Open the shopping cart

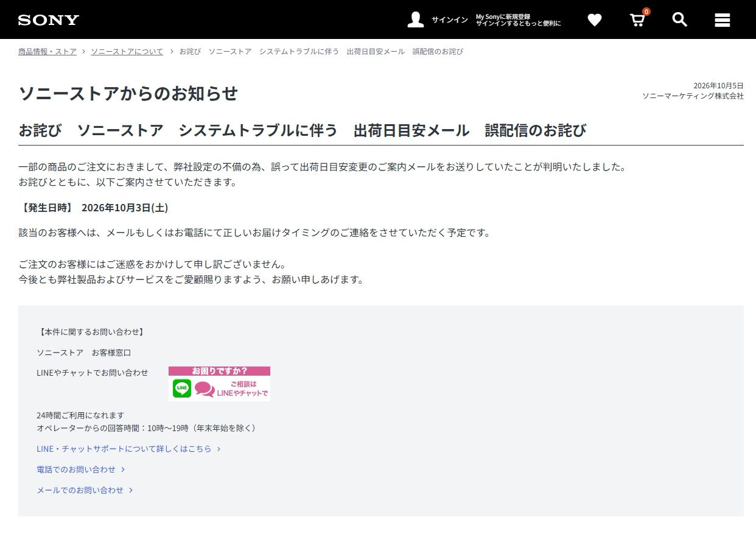(637, 19)
